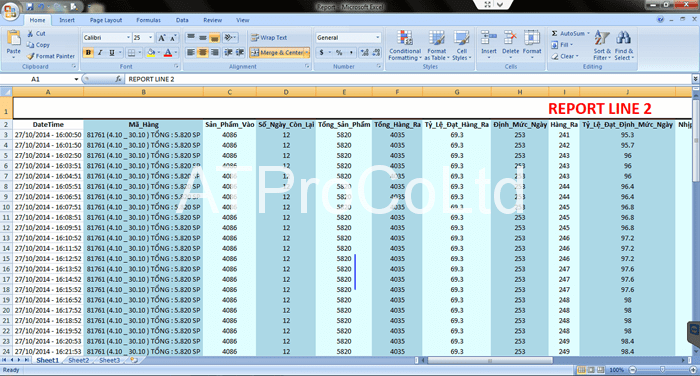This screenshot has height=376, width=700.
Task: Toggle Middle Align
Action: coord(203,38)
